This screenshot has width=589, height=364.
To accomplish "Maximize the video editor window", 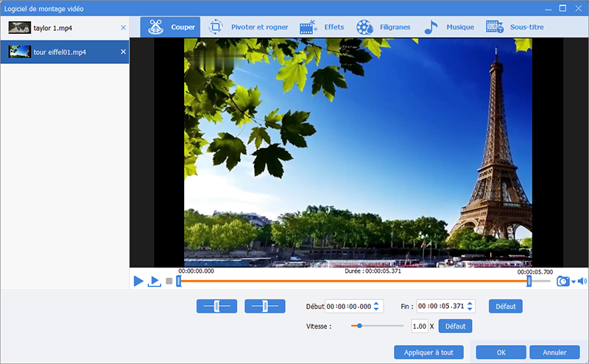I will 562,8.
